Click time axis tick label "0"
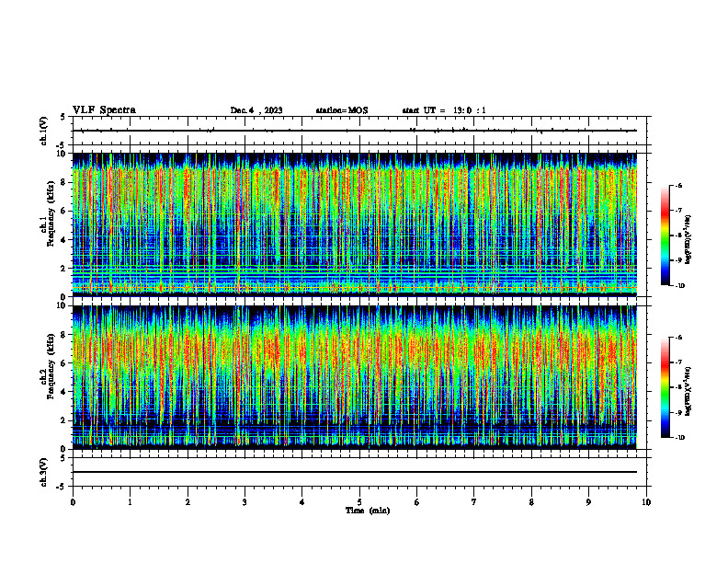728x563 pixels. pos(73,502)
